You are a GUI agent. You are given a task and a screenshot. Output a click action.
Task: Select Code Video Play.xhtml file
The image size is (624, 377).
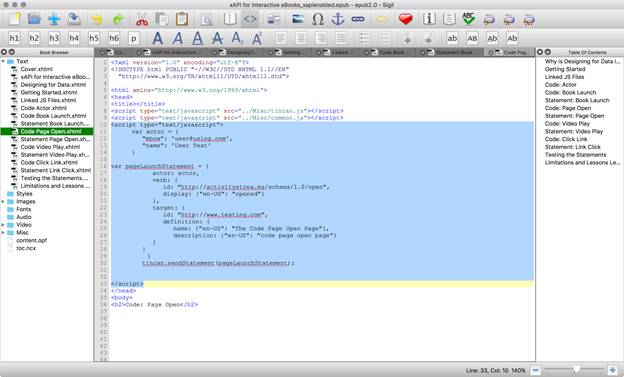click(x=50, y=147)
